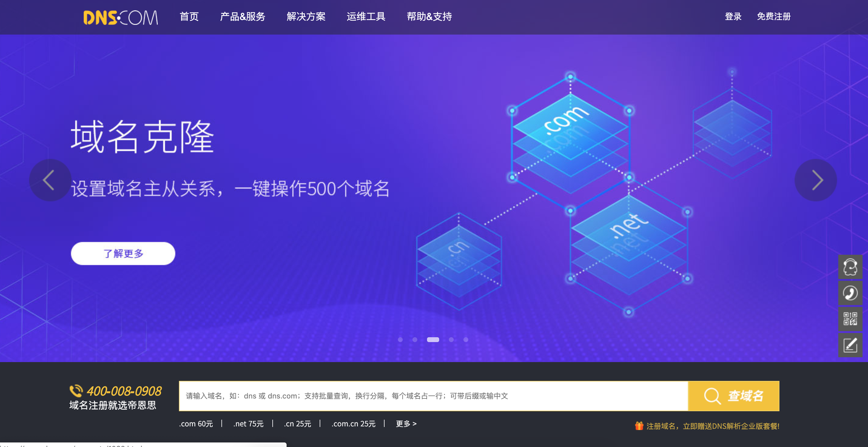This screenshot has height=447, width=868.
Task: Show the QR code sidebar icon
Action: tap(850, 319)
